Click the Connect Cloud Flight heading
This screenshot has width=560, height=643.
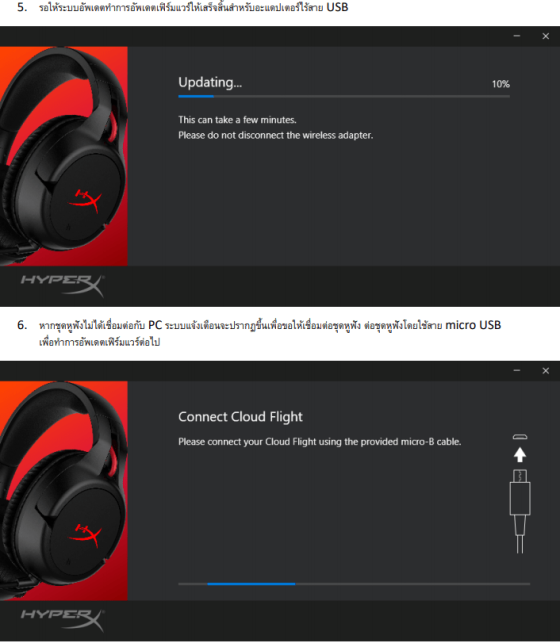240,417
